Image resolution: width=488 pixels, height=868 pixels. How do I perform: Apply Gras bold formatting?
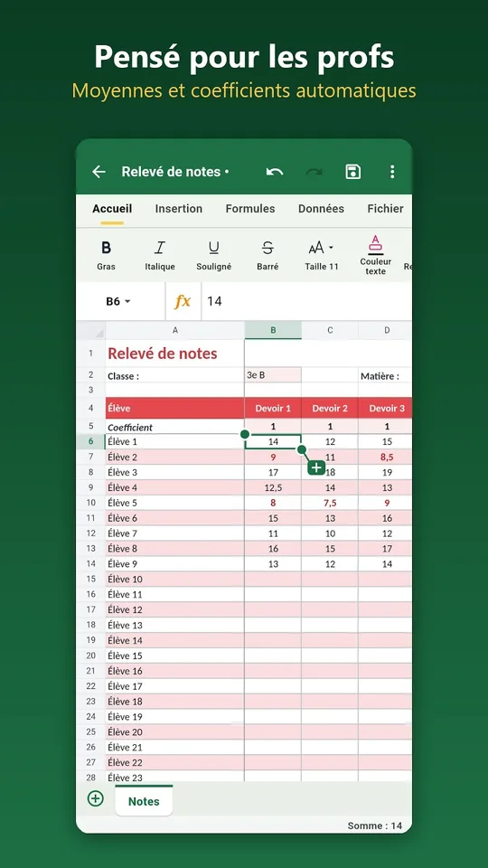tap(107, 255)
